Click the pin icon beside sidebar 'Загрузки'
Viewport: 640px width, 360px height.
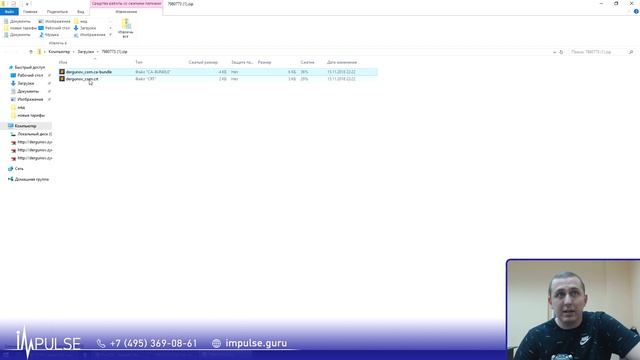(x=49, y=83)
